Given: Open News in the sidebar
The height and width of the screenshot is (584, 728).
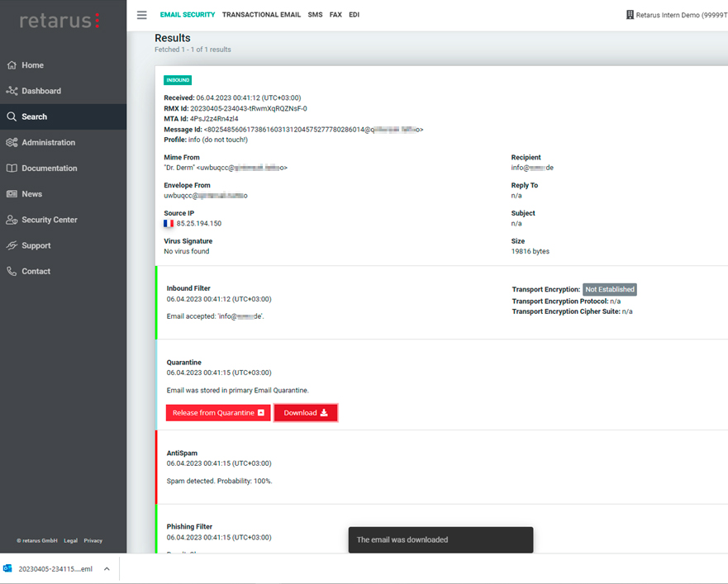Looking at the screenshot, I should (x=63, y=194).
